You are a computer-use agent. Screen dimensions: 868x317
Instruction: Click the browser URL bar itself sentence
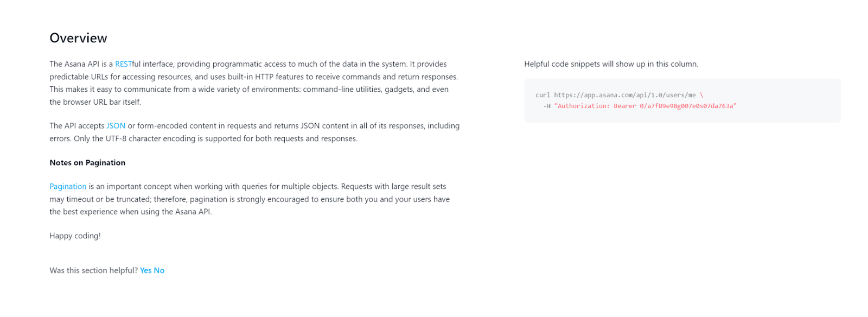click(95, 102)
